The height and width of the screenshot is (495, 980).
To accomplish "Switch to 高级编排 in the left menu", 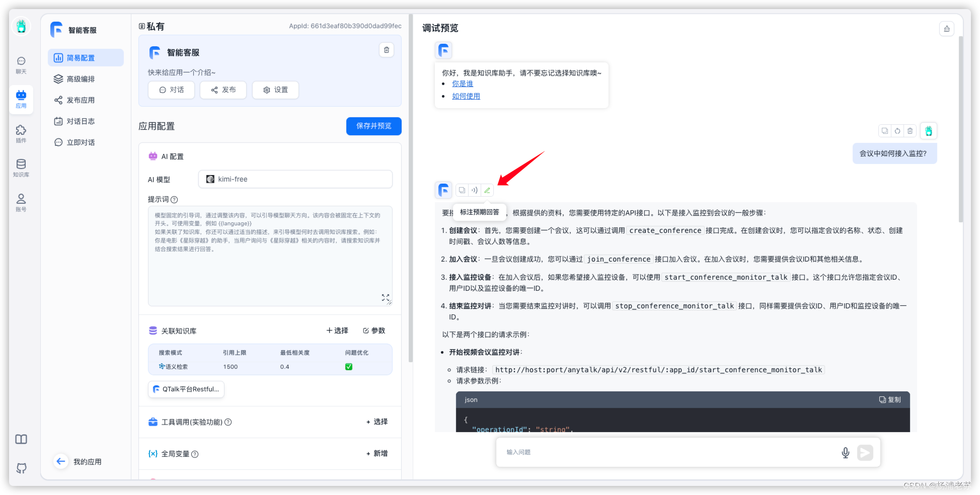I will [80, 78].
